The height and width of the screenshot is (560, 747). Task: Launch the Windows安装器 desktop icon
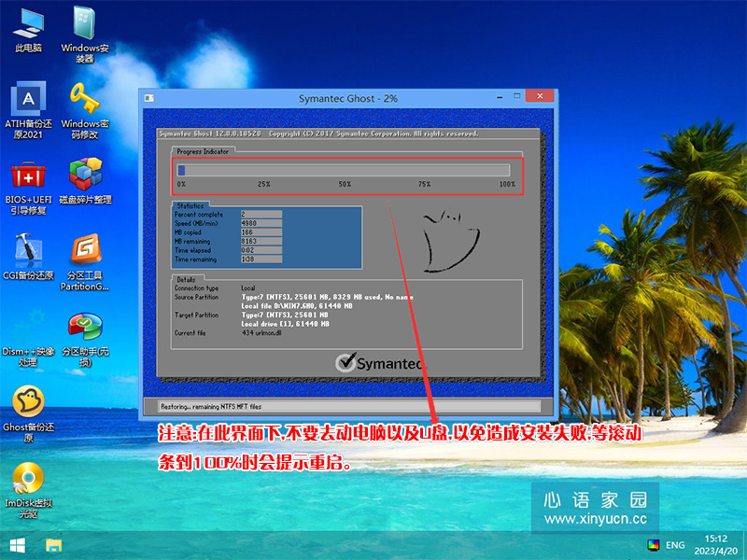(x=85, y=35)
